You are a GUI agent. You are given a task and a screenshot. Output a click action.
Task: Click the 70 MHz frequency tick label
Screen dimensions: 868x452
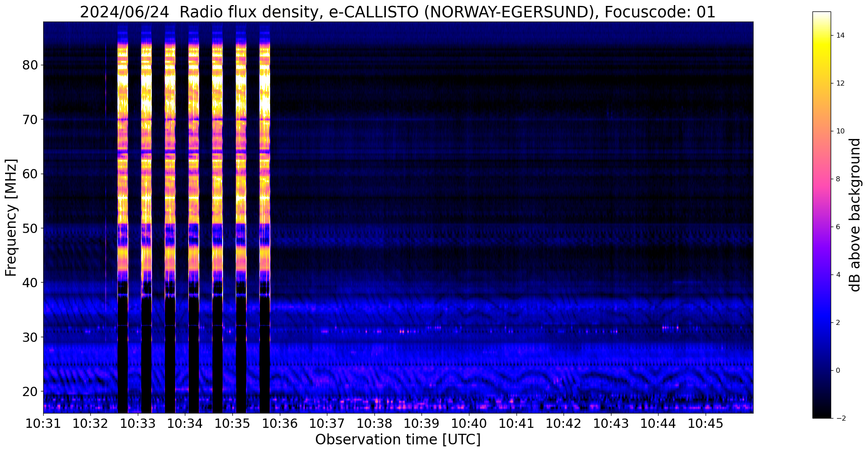30,119
